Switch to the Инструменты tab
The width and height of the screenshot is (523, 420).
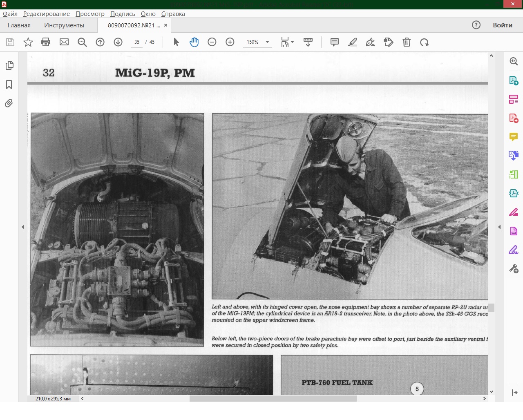click(64, 25)
